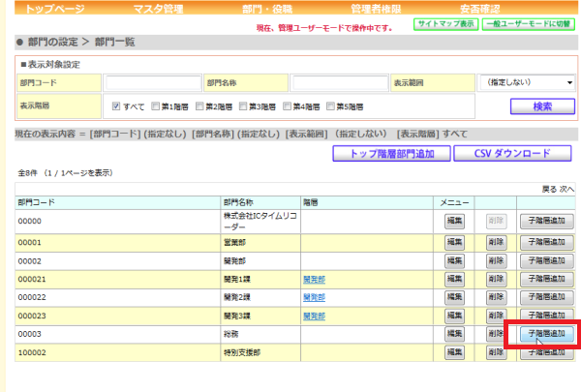Focus the 部門コード input field
Screen dimensions: 581x392
(x=153, y=82)
